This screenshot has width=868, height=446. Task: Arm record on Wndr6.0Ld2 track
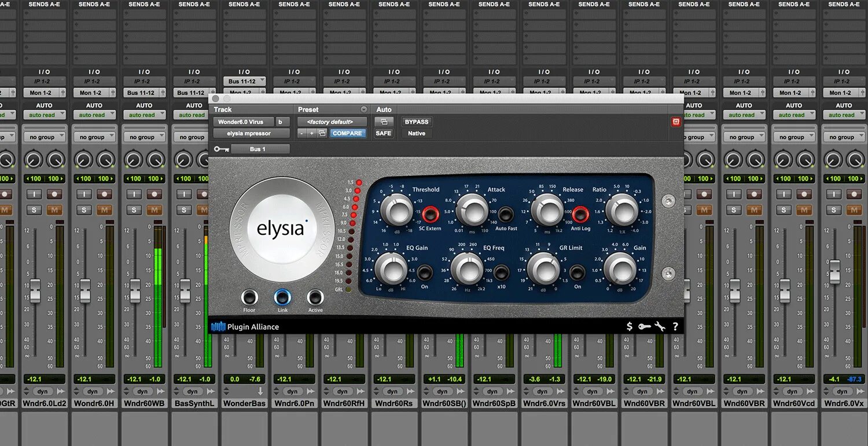[x=54, y=194]
